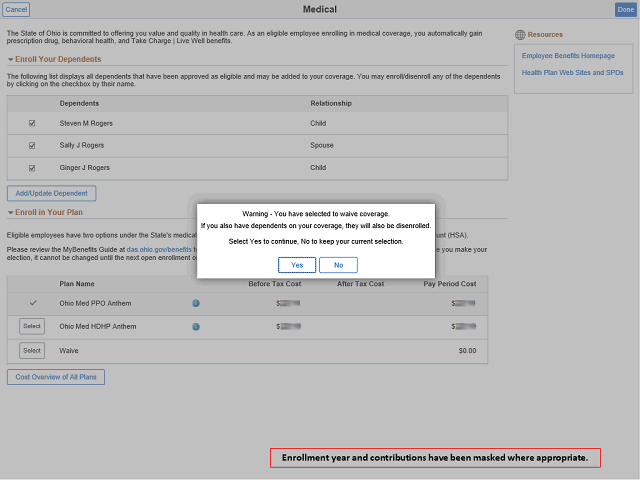This screenshot has height=480, width=640.
Task: Collapse the Enroll Your Dependents section
Action: [x=10, y=60]
